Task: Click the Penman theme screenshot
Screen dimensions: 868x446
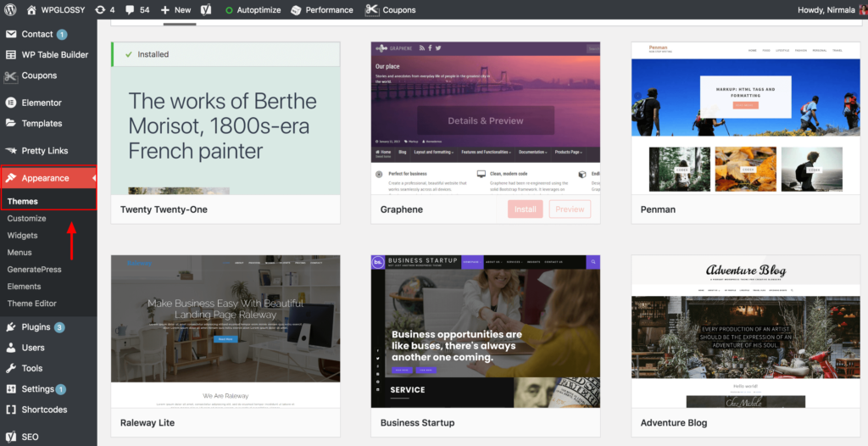Action: click(x=746, y=118)
